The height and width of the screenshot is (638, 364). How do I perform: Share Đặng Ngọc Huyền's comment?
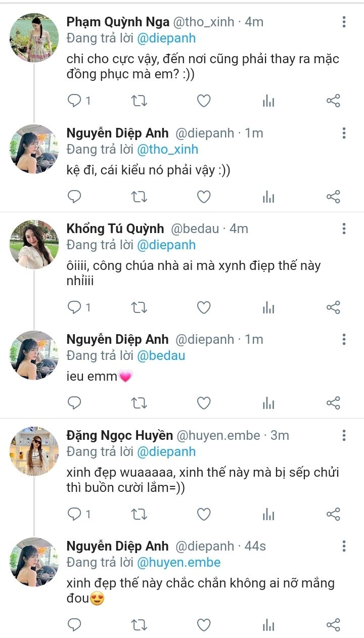(333, 514)
